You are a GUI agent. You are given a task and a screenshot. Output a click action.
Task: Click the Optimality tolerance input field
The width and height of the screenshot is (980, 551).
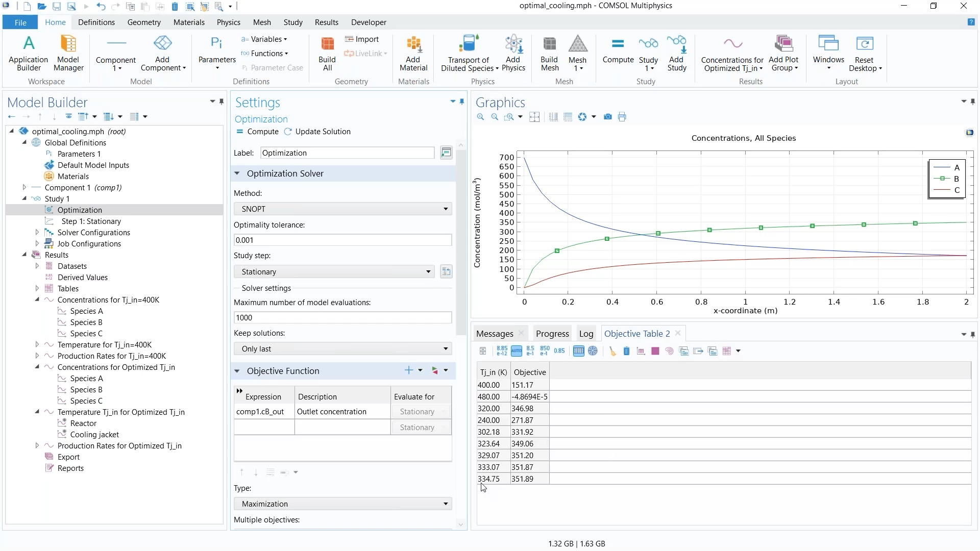[x=342, y=240]
